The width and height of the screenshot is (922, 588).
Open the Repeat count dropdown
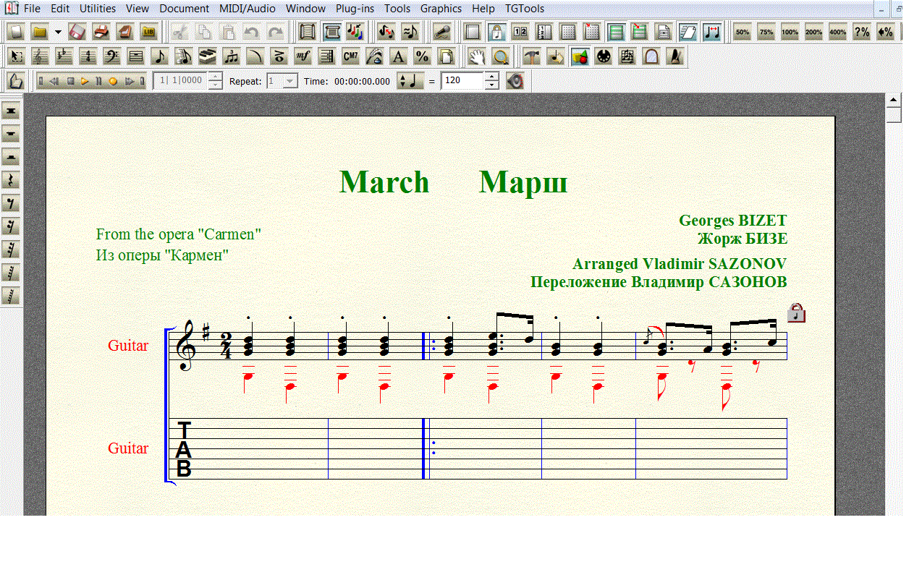[289, 81]
